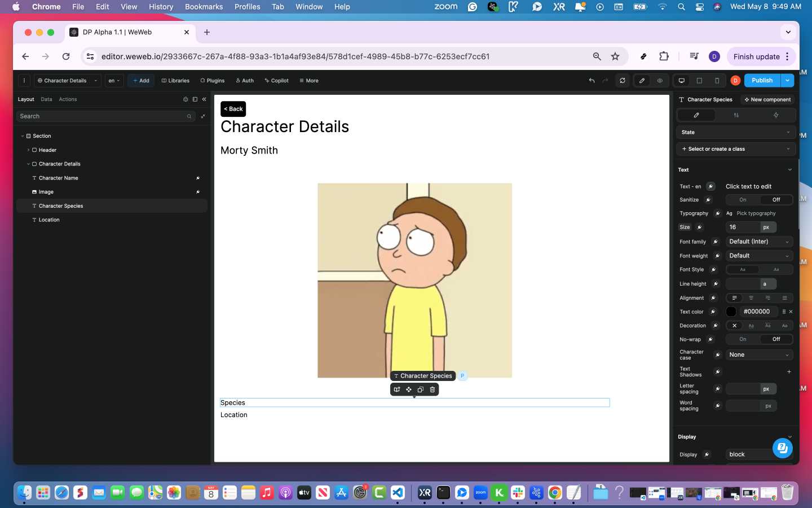Open the Font weight dropdown
Viewport: 812px width, 508px height.
(759, 256)
